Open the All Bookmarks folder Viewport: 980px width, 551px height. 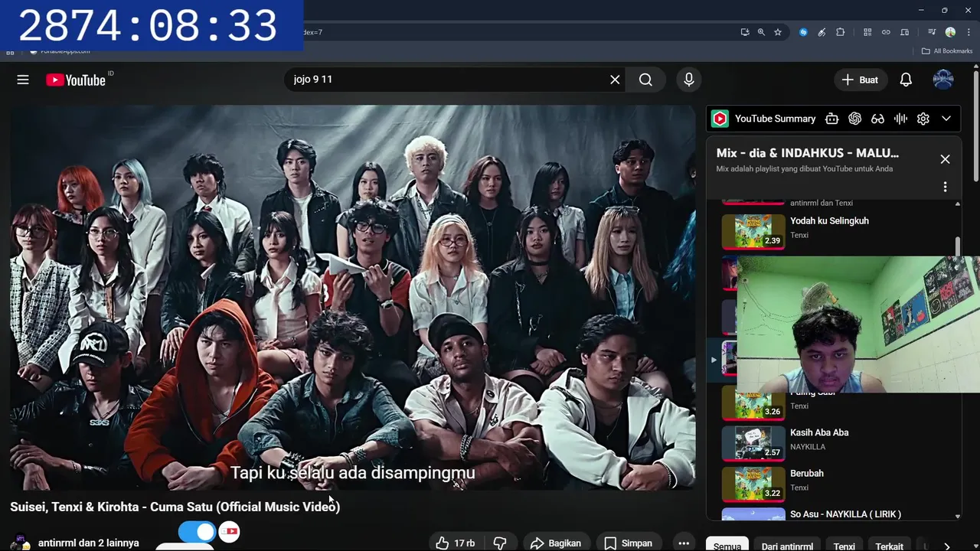coord(947,51)
